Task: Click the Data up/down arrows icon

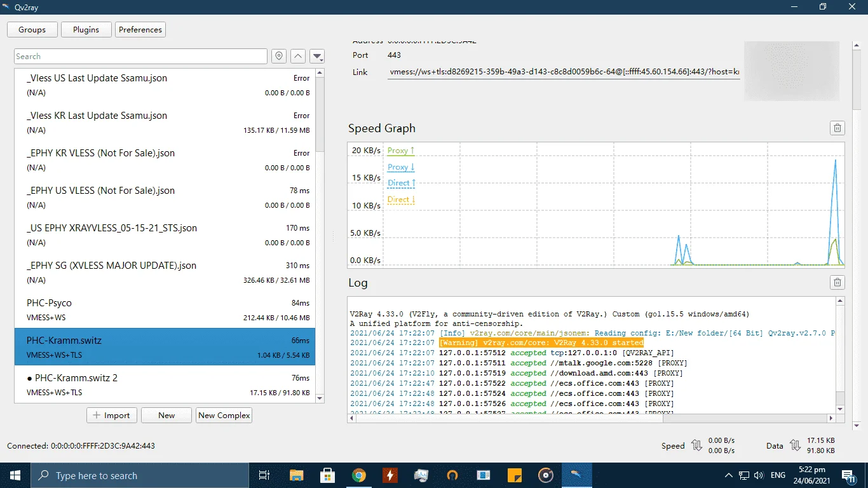Action: click(794, 445)
